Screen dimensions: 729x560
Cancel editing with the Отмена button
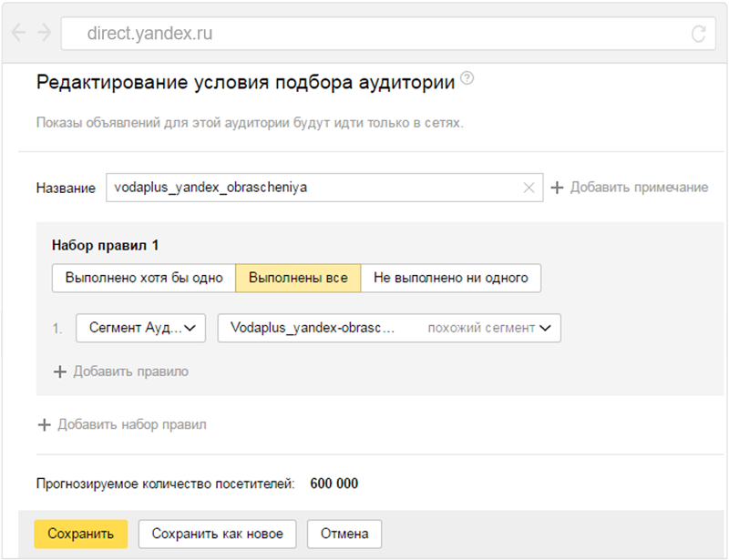point(344,534)
